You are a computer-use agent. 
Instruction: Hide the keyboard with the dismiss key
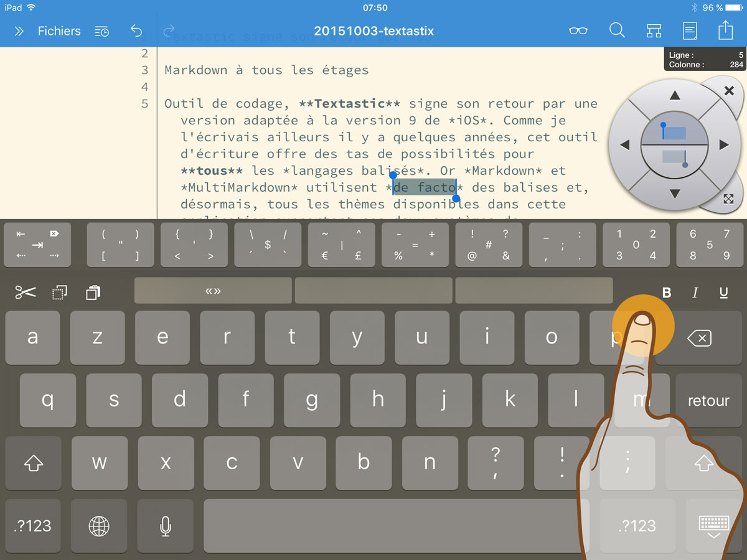point(714,525)
